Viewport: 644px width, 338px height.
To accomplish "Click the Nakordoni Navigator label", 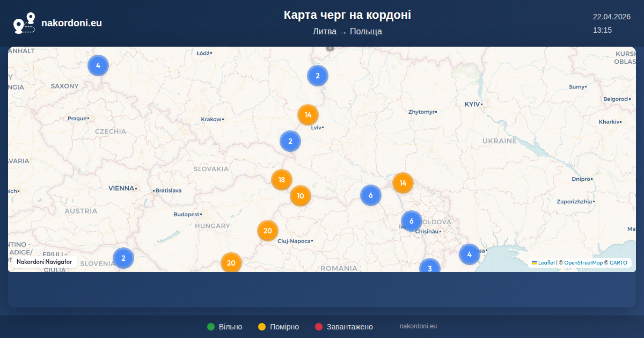I will [44, 262].
